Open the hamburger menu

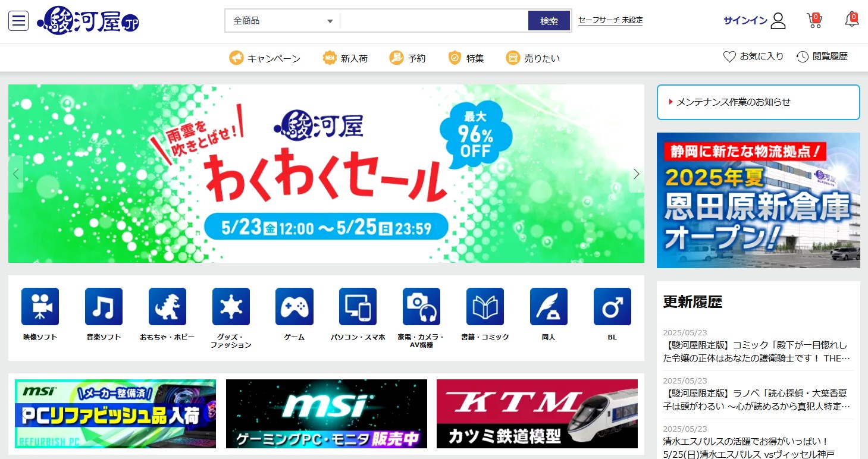tap(18, 21)
